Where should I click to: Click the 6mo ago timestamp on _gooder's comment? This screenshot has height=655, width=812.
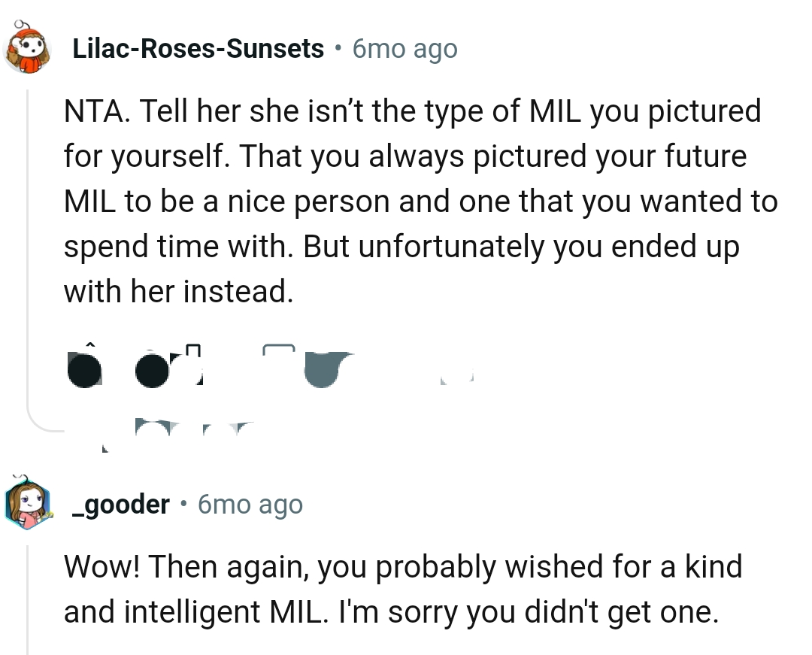pyautogui.click(x=250, y=504)
